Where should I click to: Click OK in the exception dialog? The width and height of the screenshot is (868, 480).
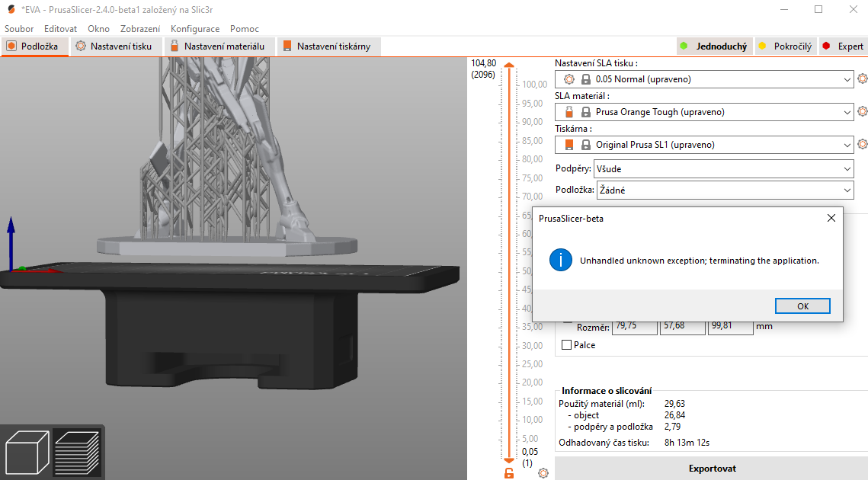802,306
